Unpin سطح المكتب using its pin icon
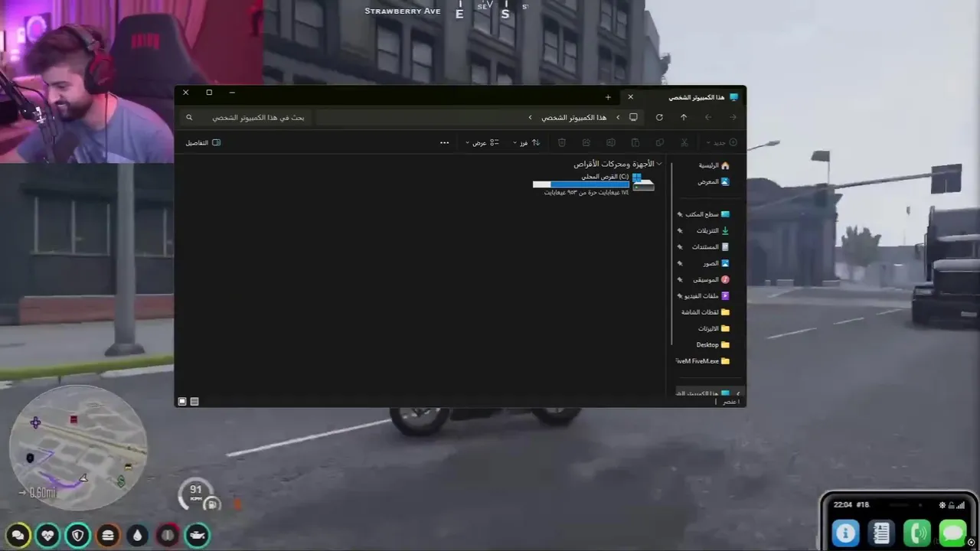Screen dimensions: 980x551 680,214
